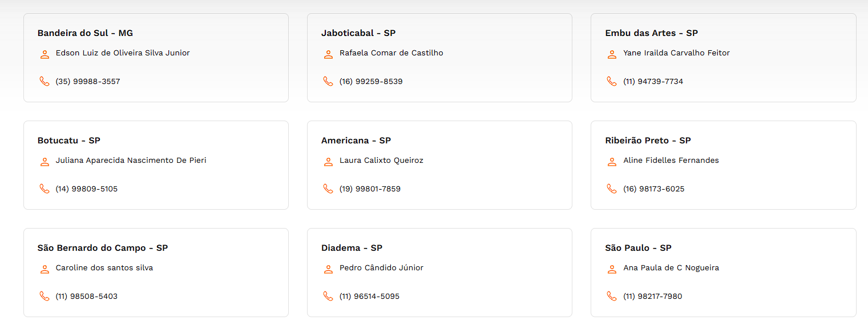Click phone number (11) 98217-7980

tap(653, 296)
